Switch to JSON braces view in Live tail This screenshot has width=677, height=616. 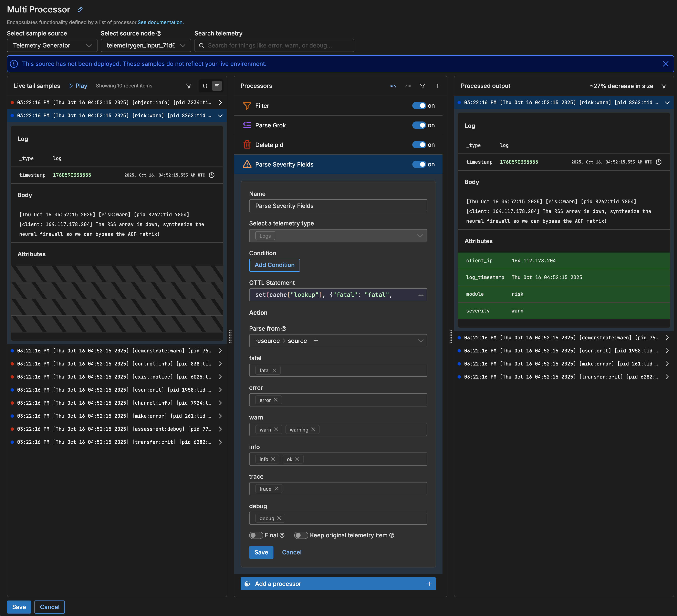coord(205,86)
